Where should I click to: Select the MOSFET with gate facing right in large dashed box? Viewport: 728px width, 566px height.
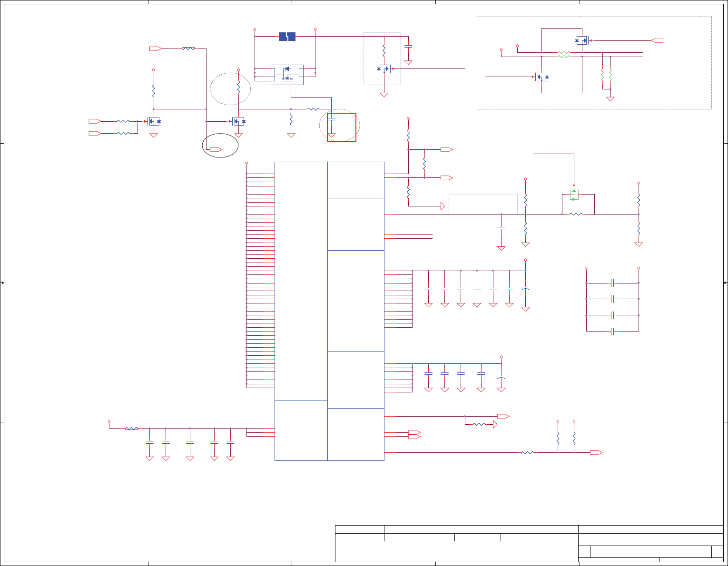pos(582,40)
